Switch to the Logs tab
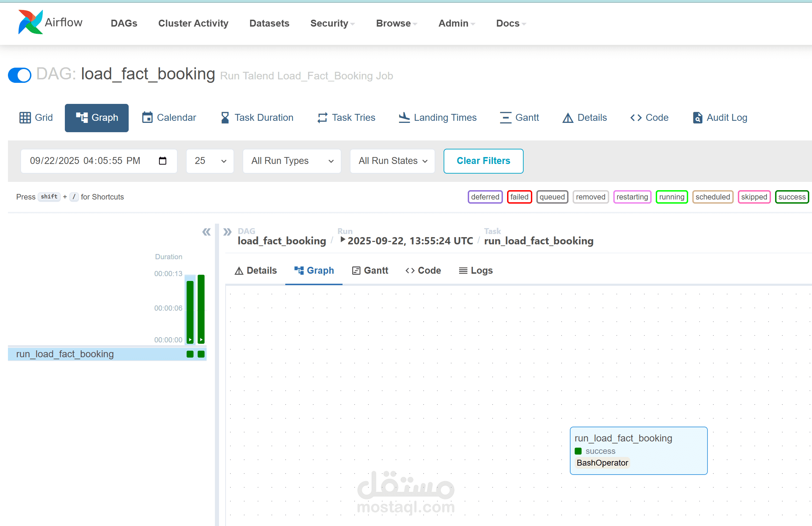Image resolution: width=812 pixels, height=526 pixels. [476, 271]
